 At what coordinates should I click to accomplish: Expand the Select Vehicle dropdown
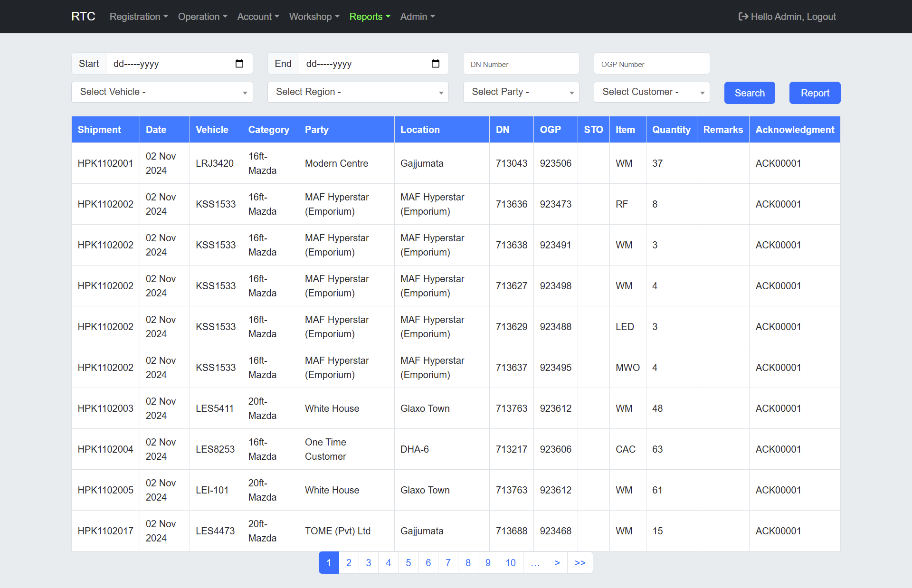(x=162, y=92)
